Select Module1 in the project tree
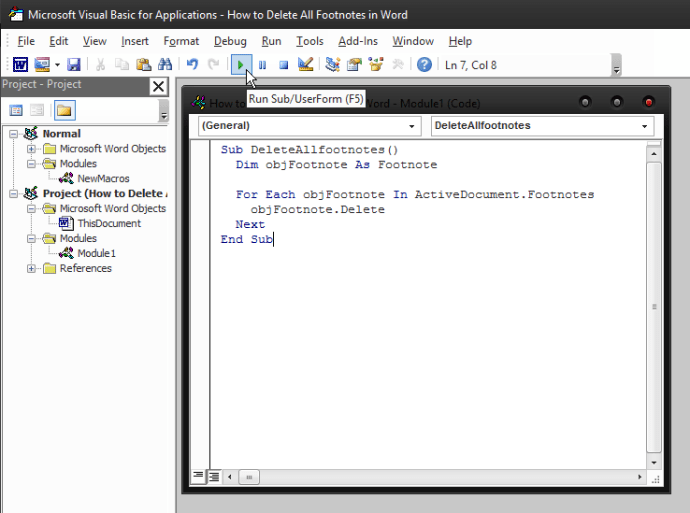690x513 pixels. [x=96, y=253]
